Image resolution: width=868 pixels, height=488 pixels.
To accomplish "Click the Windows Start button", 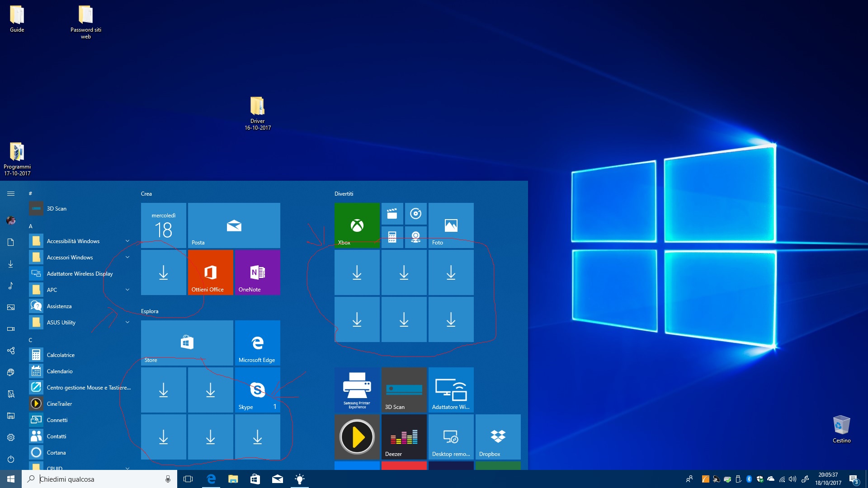I will click(11, 479).
